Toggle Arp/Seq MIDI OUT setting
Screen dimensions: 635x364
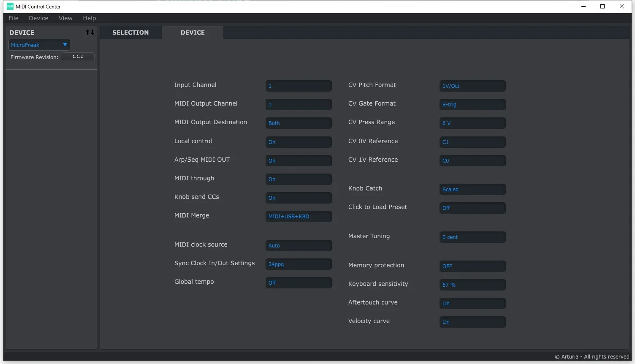pos(299,160)
